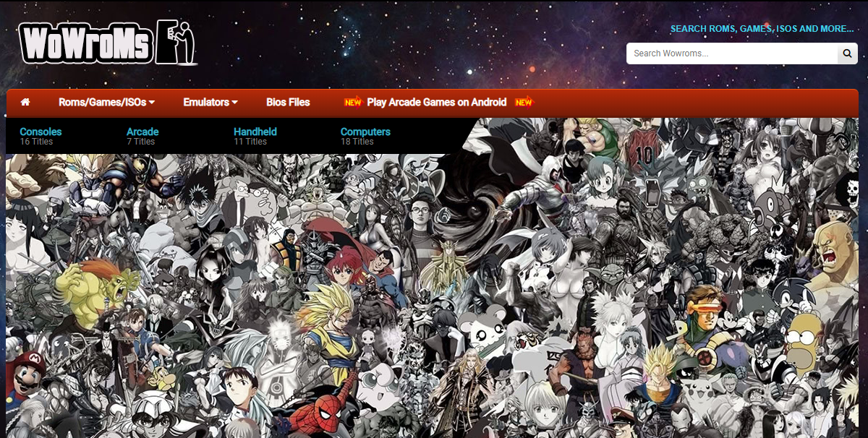Go to homepage via home icon
This screenshot has height=438, width=868.
click(x=25, y=103)
